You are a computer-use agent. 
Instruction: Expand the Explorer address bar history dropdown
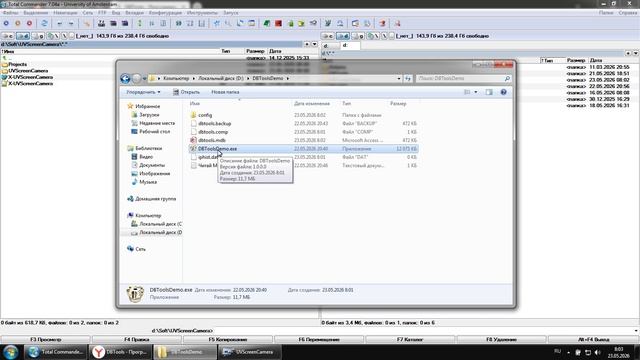click(x=399, y=78)
